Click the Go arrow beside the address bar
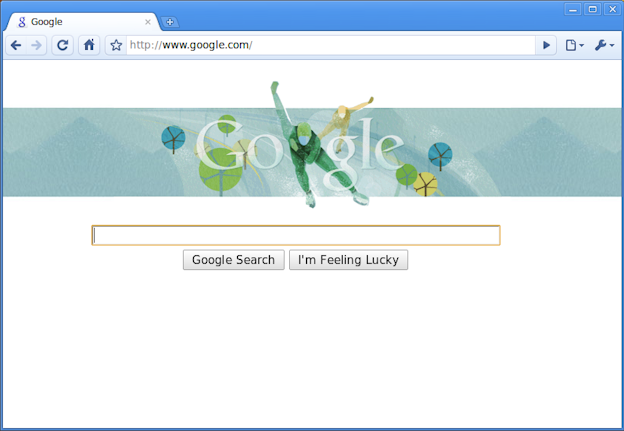The image size is (624, 431). point(546,45)
